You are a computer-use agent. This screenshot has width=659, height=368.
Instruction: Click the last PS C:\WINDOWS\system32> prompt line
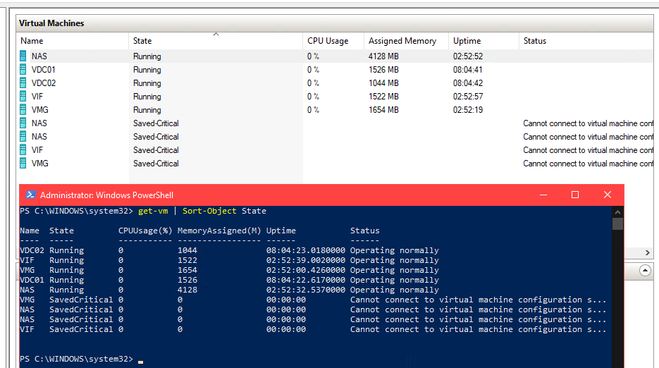coord(76,359)
